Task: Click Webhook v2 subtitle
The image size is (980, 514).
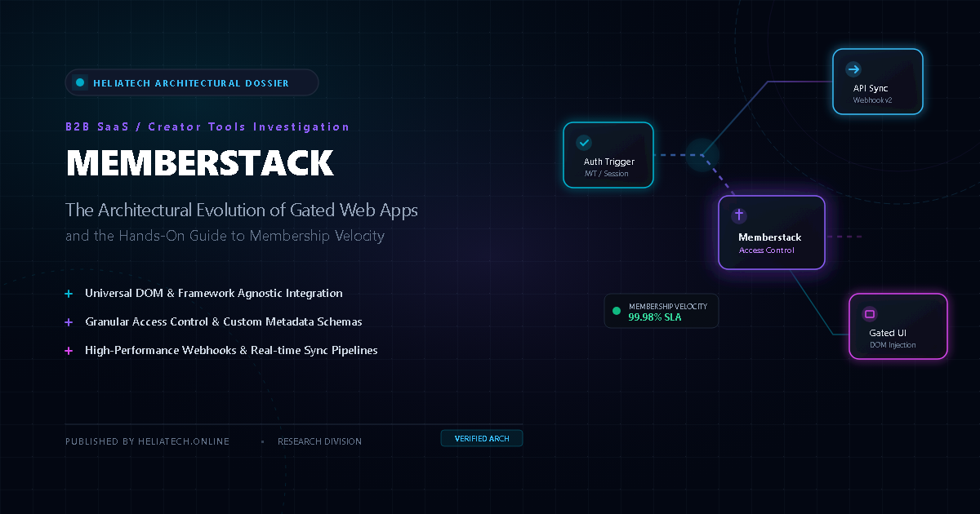Action: click(873, 100)
